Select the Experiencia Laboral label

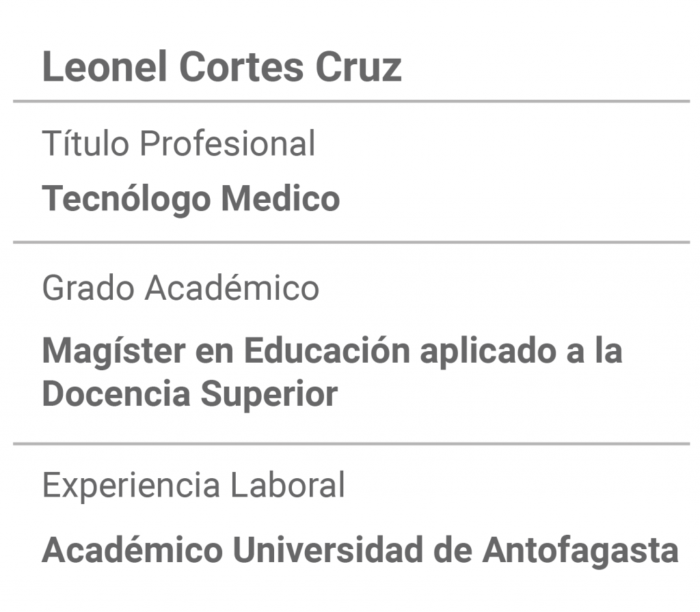click(x=193, y=486)
